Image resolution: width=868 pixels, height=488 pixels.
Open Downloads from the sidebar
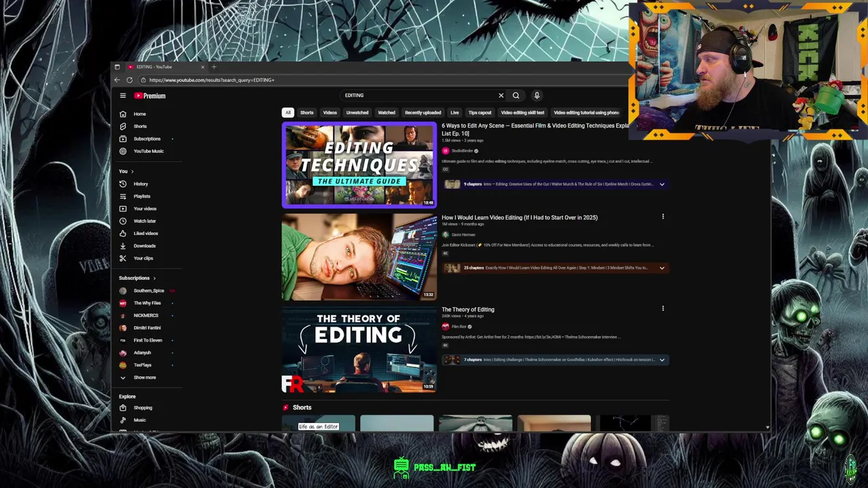(144, 246)
